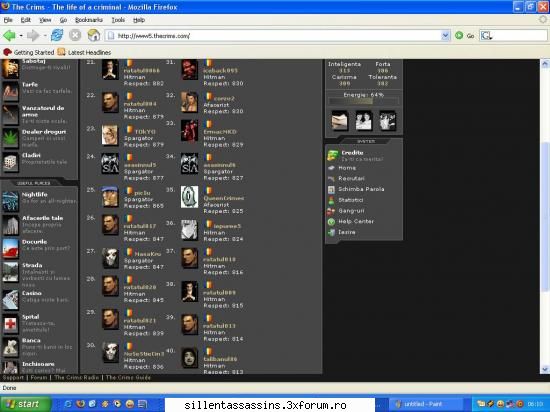
Task: Click the green Go button icon
Action: click(459, 35)
